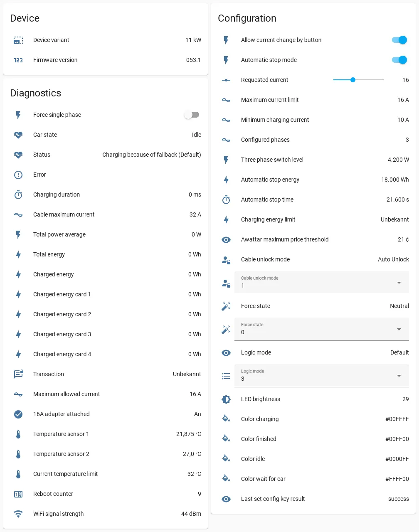
Task: Open the Logic mode dropdown list
Action: tap(322, 376)
